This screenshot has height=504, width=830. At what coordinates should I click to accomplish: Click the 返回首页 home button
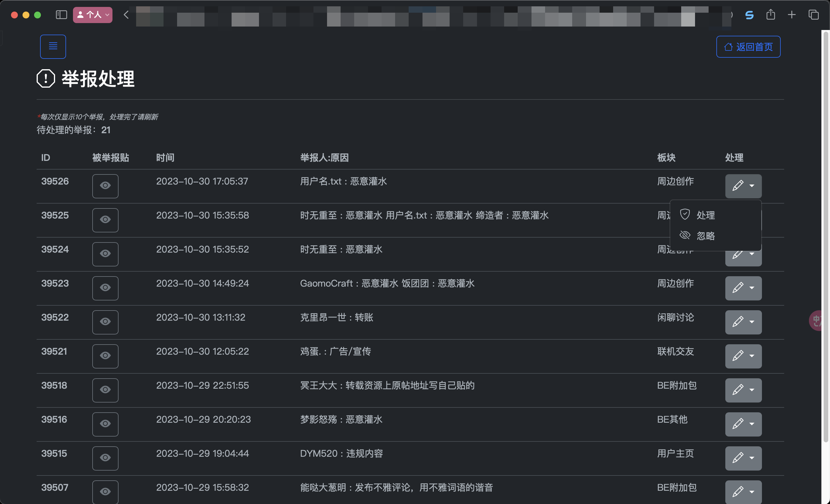[x=748, y=47]
